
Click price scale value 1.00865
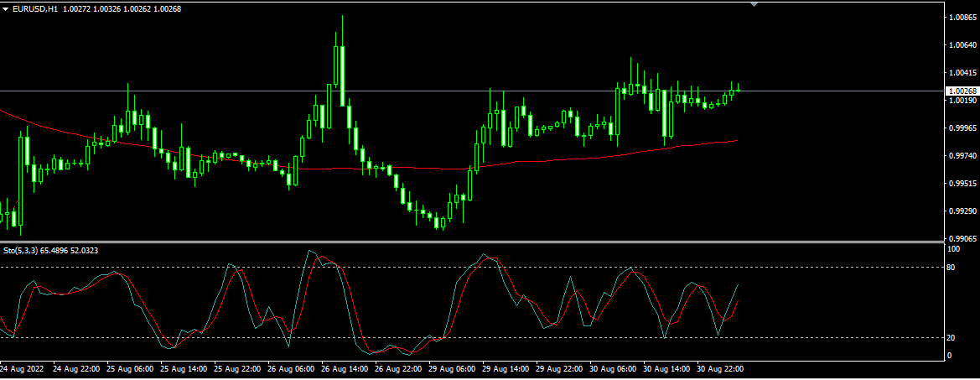[x=962, y=18]
